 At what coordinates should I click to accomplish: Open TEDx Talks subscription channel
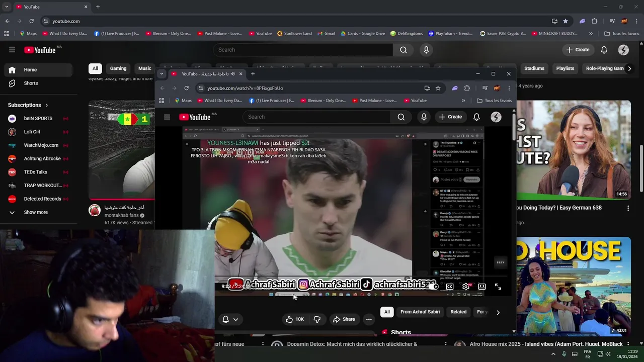pyautogui.click(x=38, y=172)
